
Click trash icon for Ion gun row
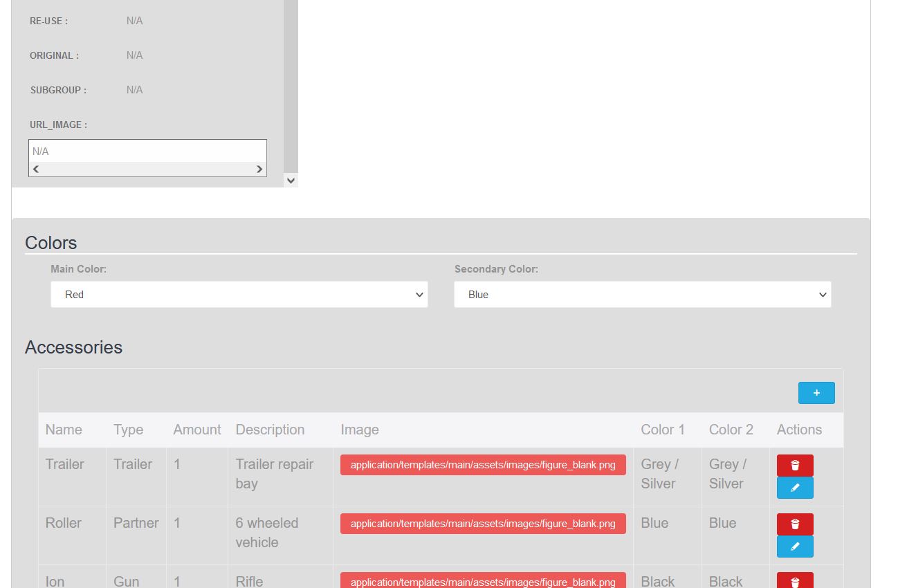click(x=795, y=582)
